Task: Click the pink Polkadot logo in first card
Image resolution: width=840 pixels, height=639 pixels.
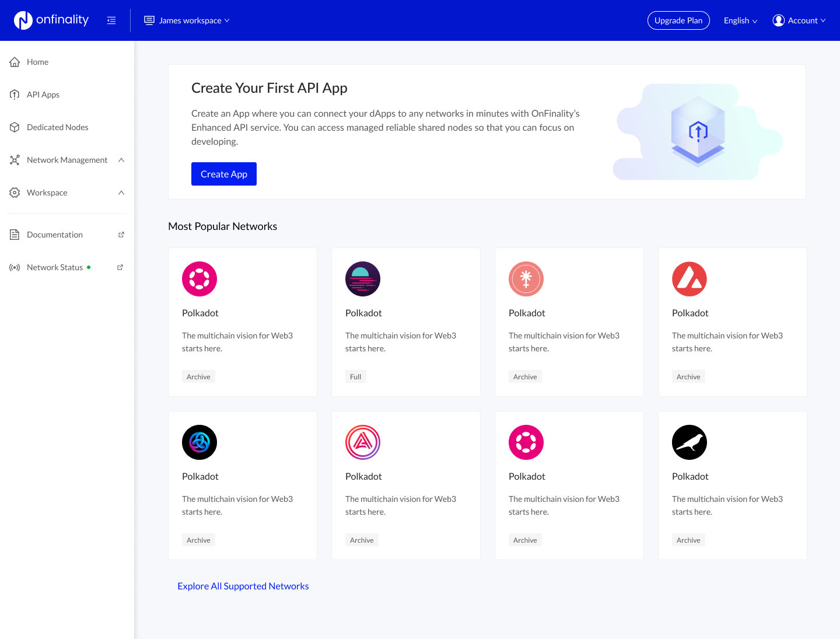Action: (x=199, y=279)
